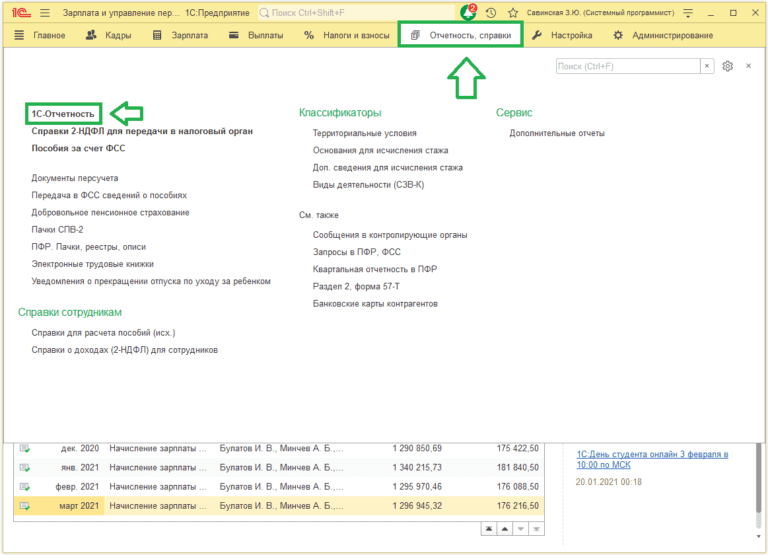Open Передача в ФСС сведений о пособиях
This screenshot has width=768, height=555.
pyautogui.click(x=109, y=195)
